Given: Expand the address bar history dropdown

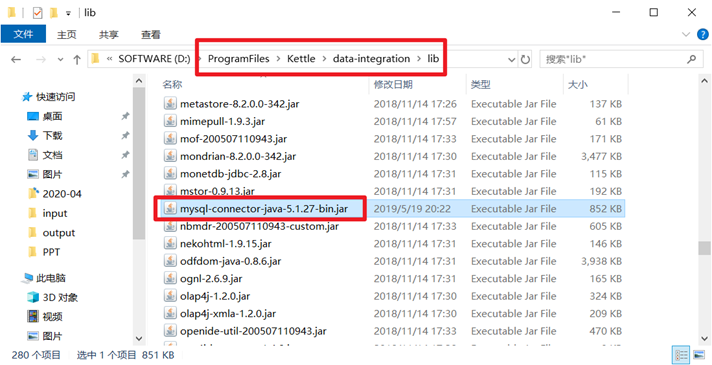Looking at the screenshot, I should (512, 59).
